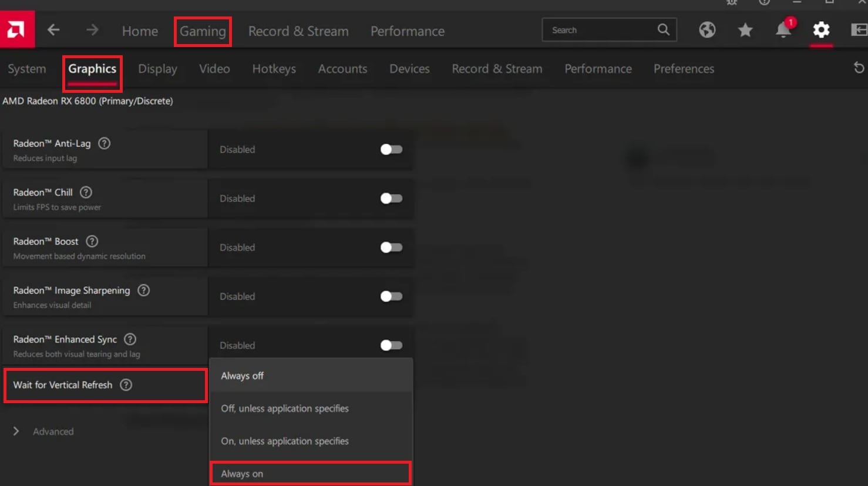The height and width of the screenshot is (486, 868).
Task: Switch to System settings tab
Action: [26, 69]
